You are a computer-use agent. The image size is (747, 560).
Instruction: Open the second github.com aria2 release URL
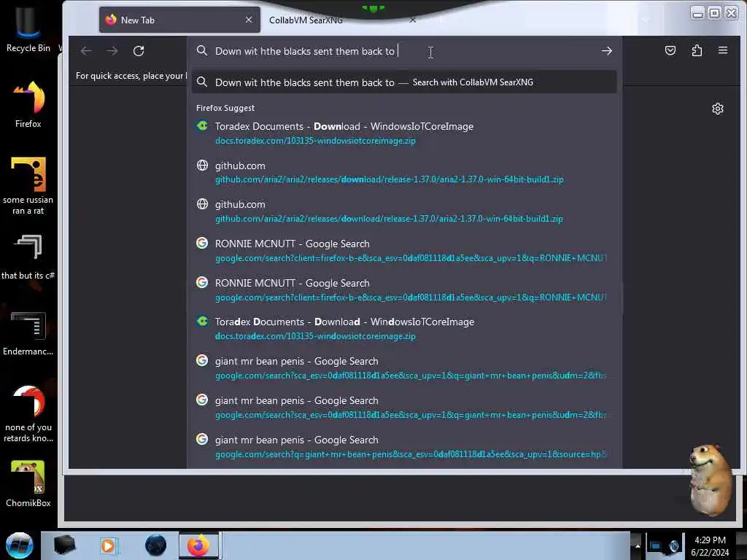(389, 219)
